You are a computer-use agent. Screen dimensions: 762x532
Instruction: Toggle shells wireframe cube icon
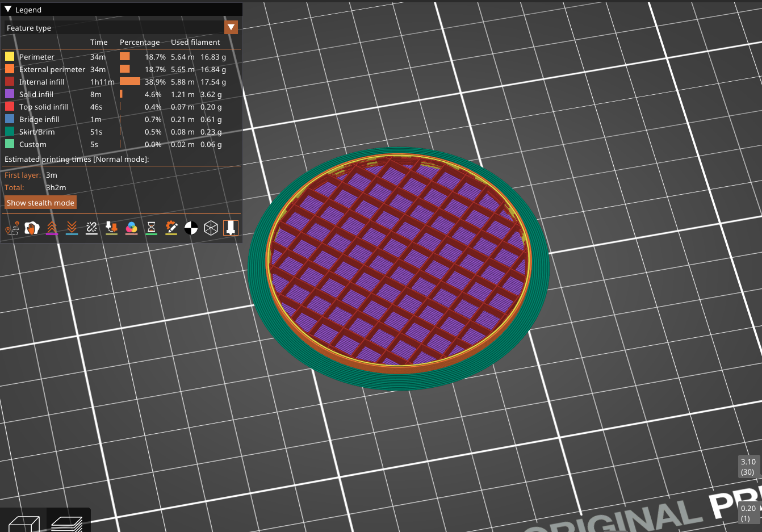(211, 228)
